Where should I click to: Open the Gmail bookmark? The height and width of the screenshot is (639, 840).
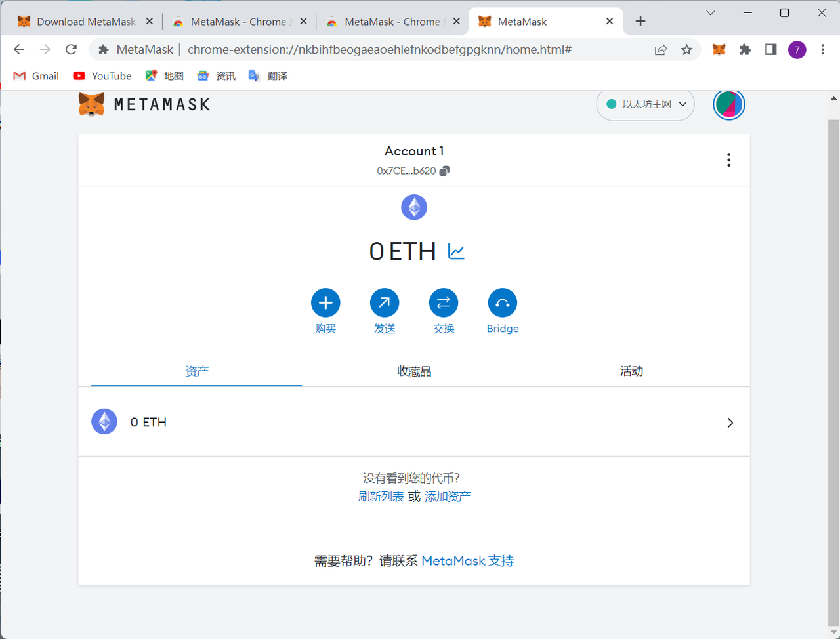(x=36, y=76)
